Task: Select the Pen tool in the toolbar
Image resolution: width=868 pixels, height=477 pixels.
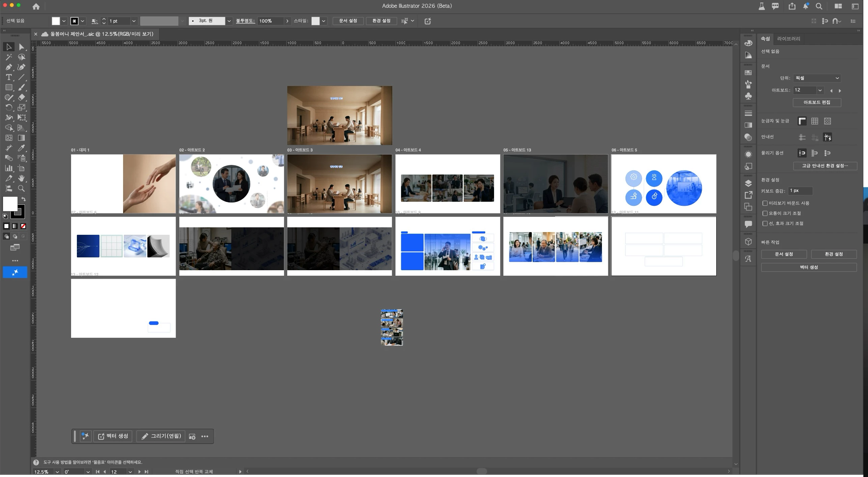Action: click(9, 67)
